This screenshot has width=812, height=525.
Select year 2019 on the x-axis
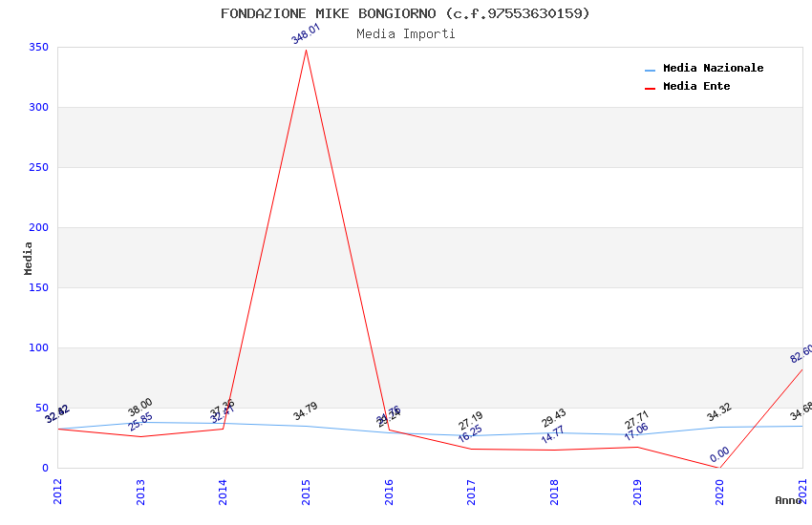tap(637, 492)
